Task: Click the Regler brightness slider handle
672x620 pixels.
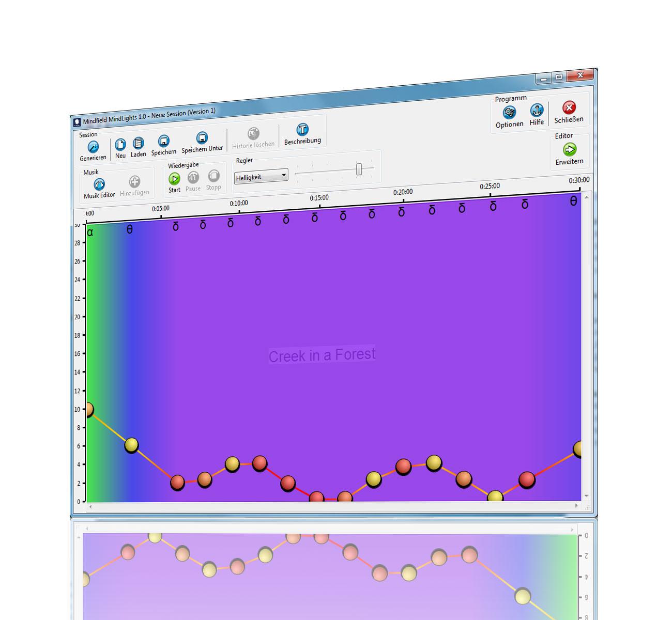Action: click(359, 169)
